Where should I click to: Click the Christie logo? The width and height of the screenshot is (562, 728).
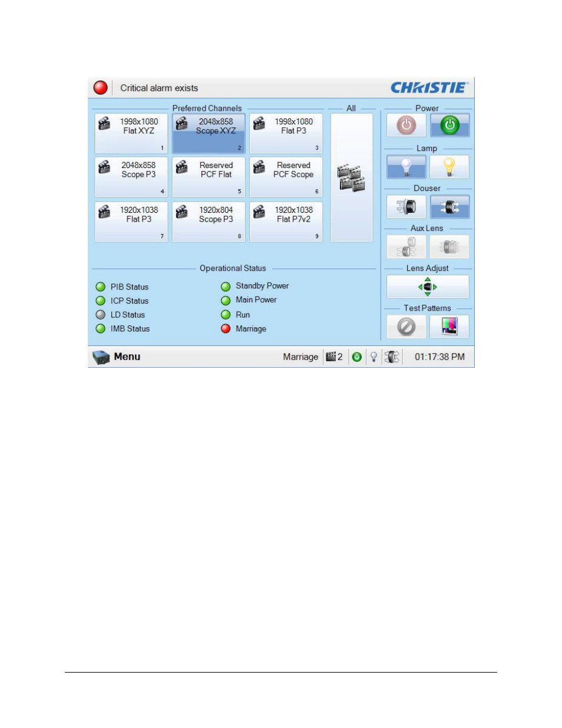[429, 88]
